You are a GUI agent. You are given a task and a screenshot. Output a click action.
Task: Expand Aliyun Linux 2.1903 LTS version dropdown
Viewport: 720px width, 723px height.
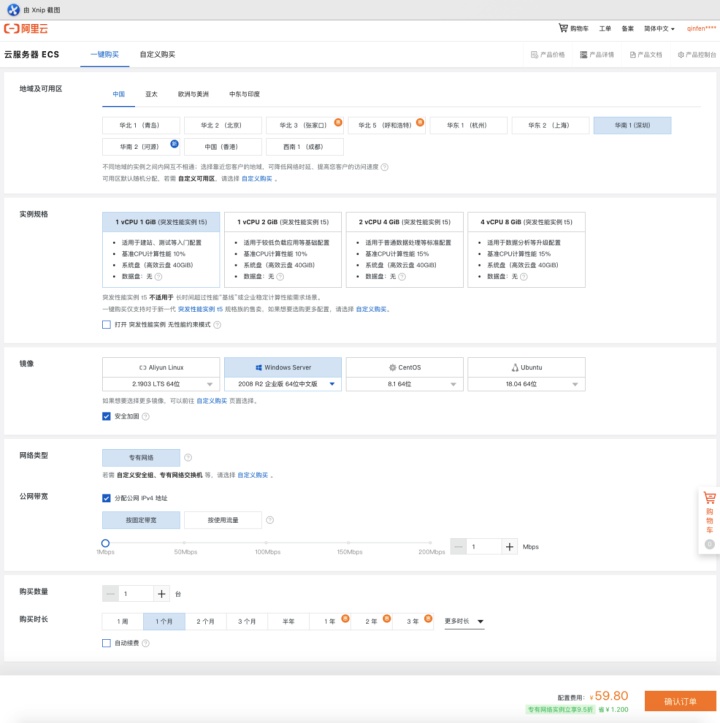(x=161, y=384)
